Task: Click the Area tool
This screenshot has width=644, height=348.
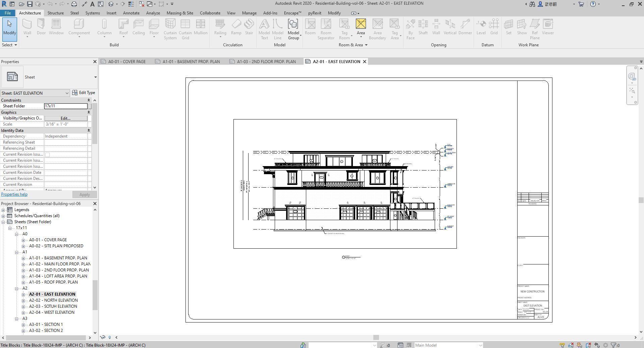Action: 361,28
